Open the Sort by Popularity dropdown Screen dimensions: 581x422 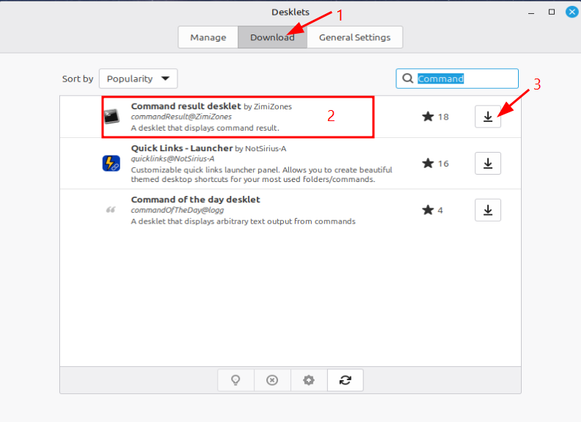pos(138,79)
